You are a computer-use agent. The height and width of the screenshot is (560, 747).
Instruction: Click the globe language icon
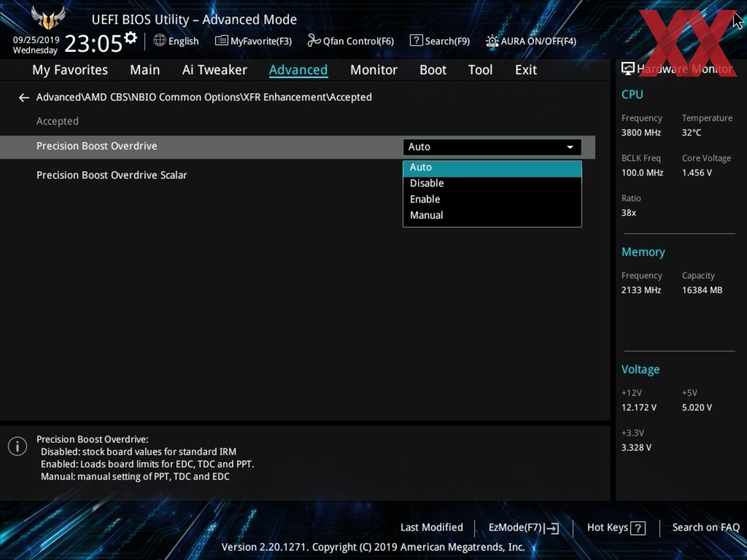coord(159,40)
